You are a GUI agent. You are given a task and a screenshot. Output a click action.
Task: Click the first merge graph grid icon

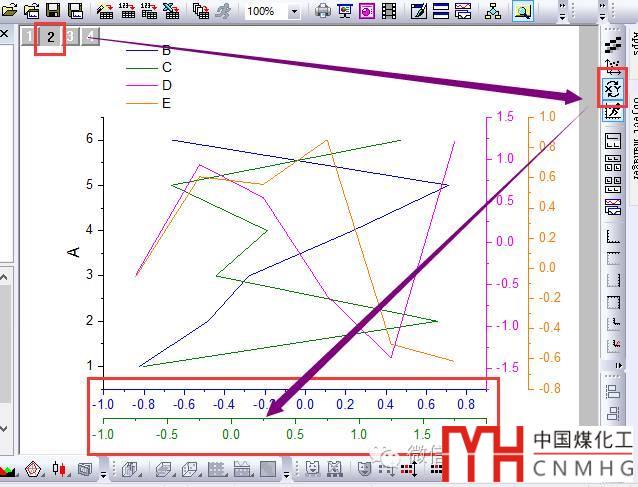pyautogui.click(x=613, y=163)
